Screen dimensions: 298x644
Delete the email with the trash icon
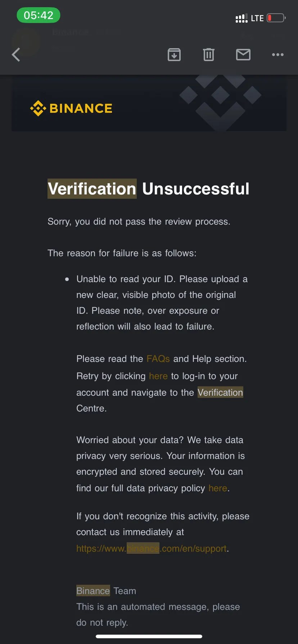[208, 55]
